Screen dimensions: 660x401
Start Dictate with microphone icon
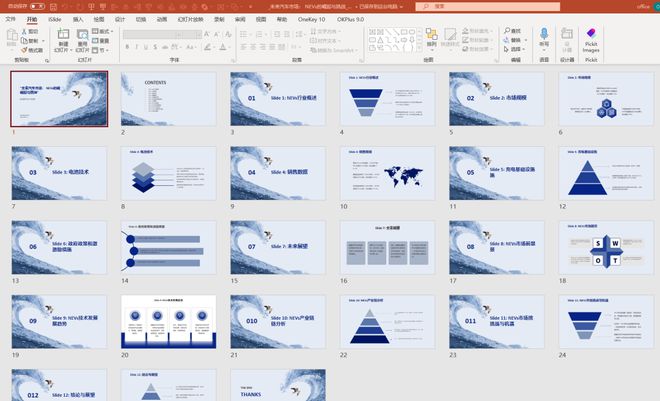[544, 36]
